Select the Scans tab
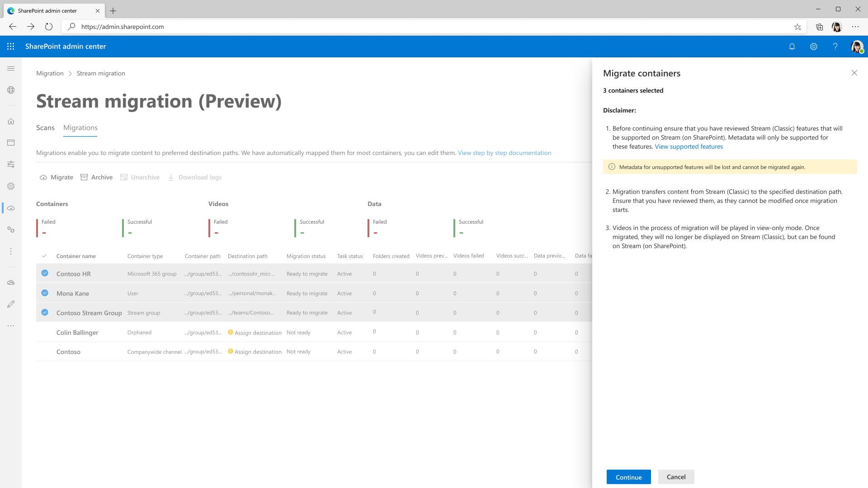 coord(45,127)
